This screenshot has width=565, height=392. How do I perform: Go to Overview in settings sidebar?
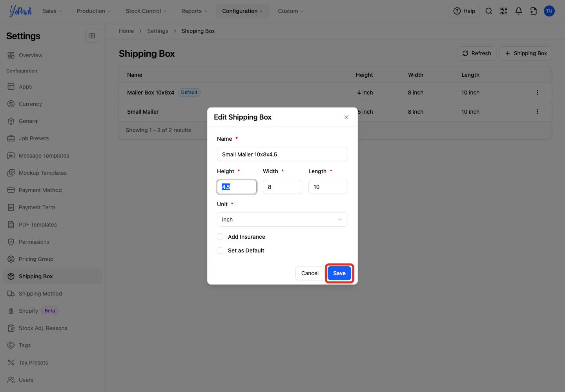tap(53, 55)
